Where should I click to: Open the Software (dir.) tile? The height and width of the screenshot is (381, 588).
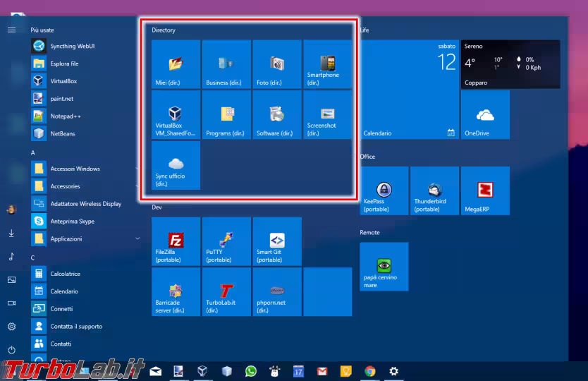[277, 115]
